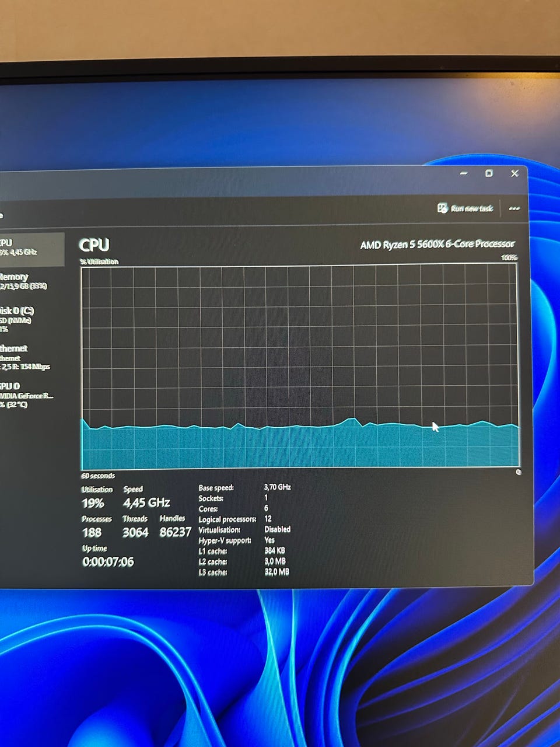Click the 3,70 GHz base speed value
Viewport: 560px width, 747px height.
(277, 487)
